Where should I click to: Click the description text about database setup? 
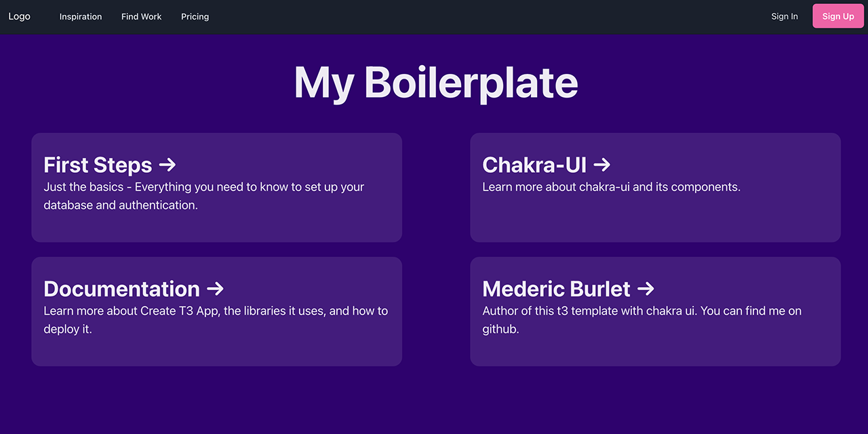[x=203, y=195]
